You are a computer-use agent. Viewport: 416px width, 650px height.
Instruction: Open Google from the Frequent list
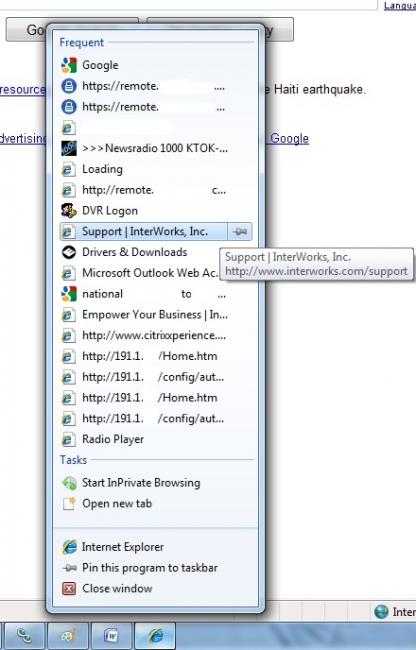click(x=156, y=65)
